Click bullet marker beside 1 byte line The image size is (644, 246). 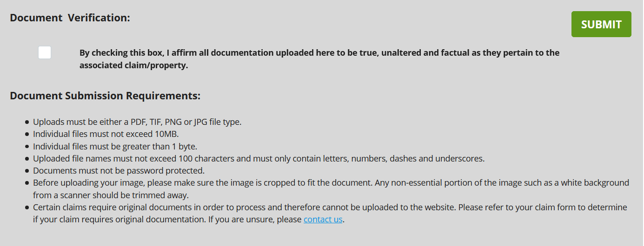coord(27,147)
